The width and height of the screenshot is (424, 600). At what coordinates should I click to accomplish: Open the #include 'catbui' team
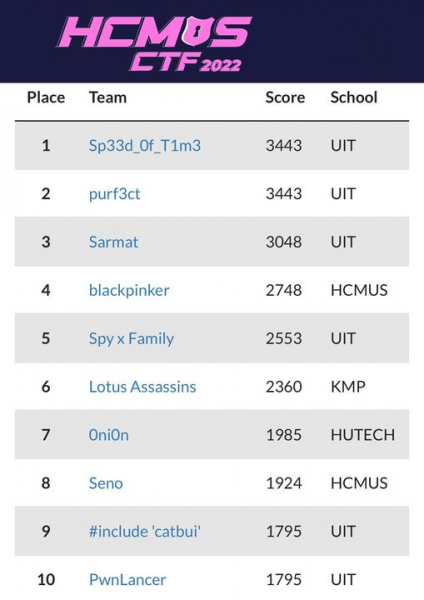pyautogui.click(x=145, y=532)
